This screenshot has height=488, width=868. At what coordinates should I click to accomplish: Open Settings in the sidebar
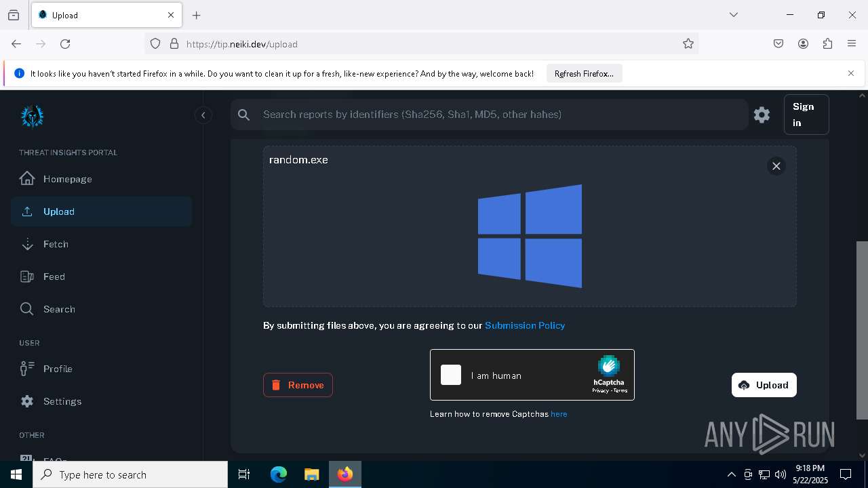tap(101, 401)
